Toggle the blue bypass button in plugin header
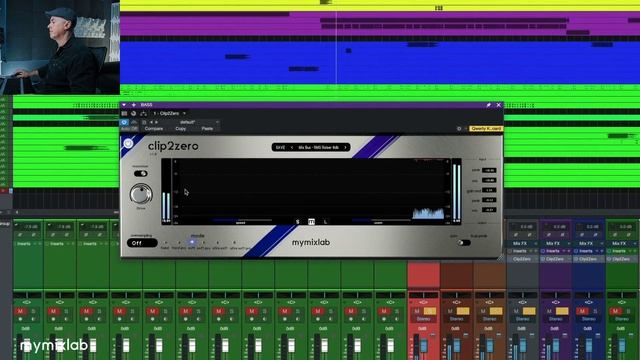This screenshot has height=360, width=640. tap(124, 122)
